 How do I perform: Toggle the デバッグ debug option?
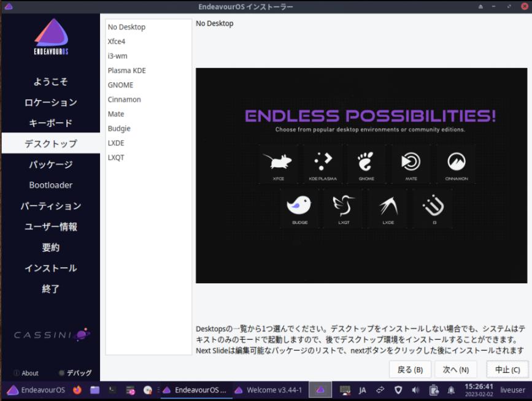pos(75,373)
